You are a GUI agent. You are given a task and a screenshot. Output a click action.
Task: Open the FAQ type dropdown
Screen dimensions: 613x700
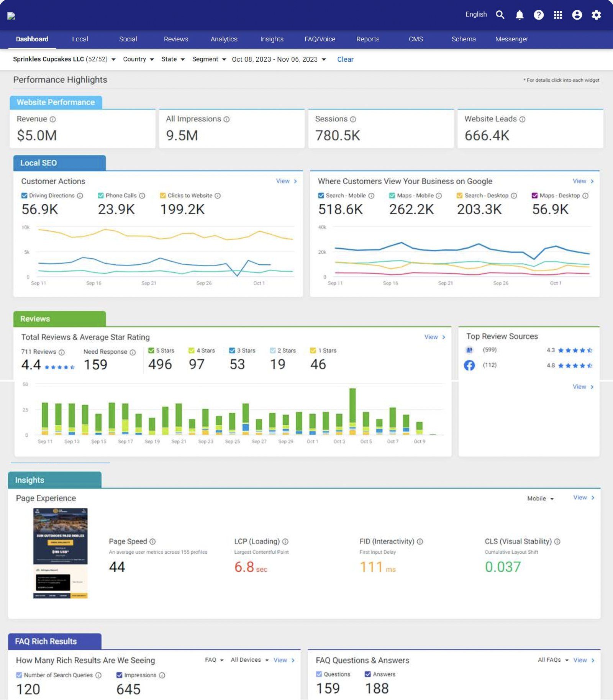[214, 660]
